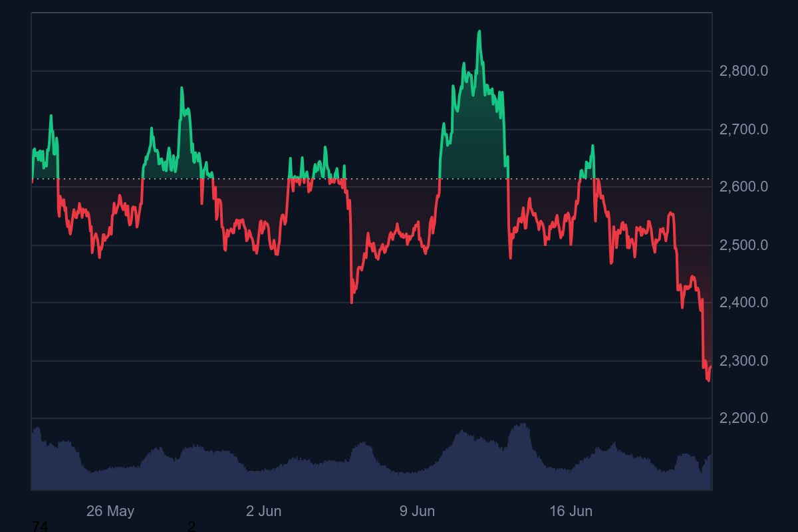Click the sharp red trough touching 2,400
The image size is (798, 532).
[x=352, y=302]
